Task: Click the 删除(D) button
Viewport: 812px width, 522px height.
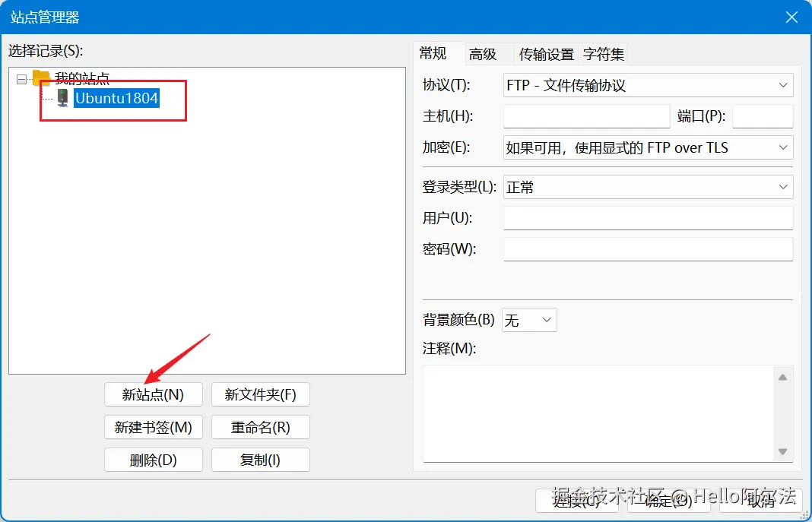Action: point(154,460)
